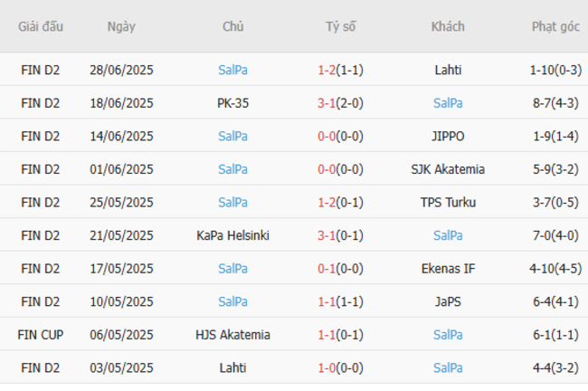
Task: Click the SalPa link in the 18/06/2025 row
Action: [x=448, y=102]
